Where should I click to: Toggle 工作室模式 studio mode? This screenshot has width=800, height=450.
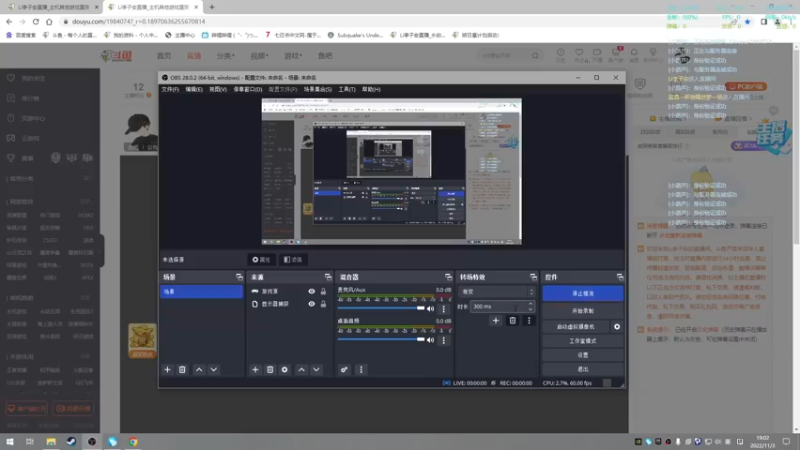coord(583,341)
